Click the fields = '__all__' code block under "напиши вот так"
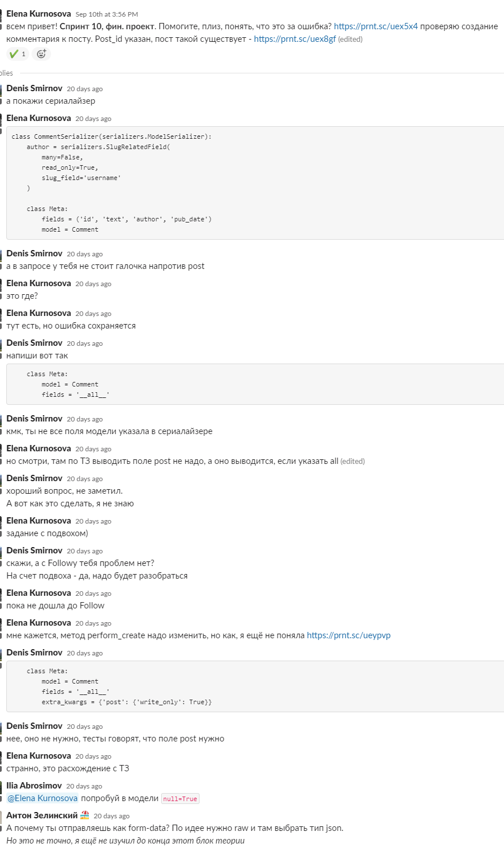Viewport: 504px width, 851px height. [x=255, y=384]
